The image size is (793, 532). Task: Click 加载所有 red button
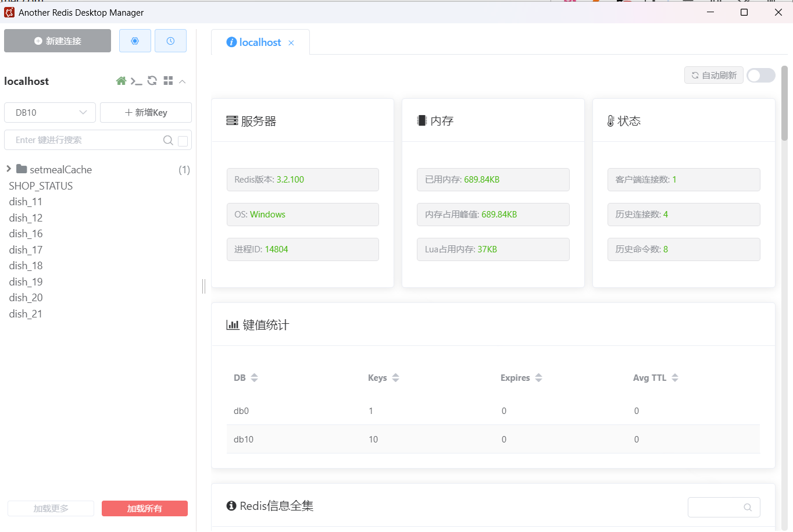click(x=145, y=508)
